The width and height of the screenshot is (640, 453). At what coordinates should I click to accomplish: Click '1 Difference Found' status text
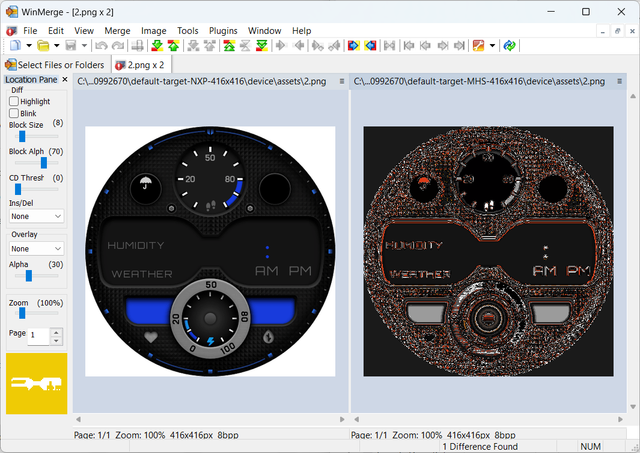tap(480, 446)
